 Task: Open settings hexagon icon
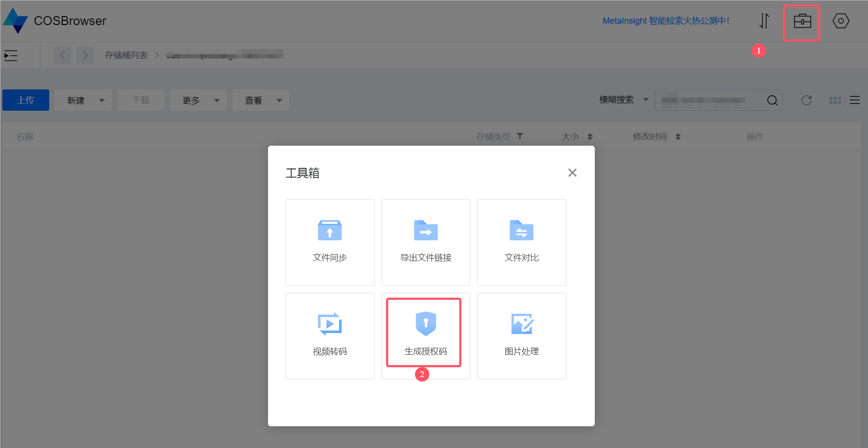[841, 21]
